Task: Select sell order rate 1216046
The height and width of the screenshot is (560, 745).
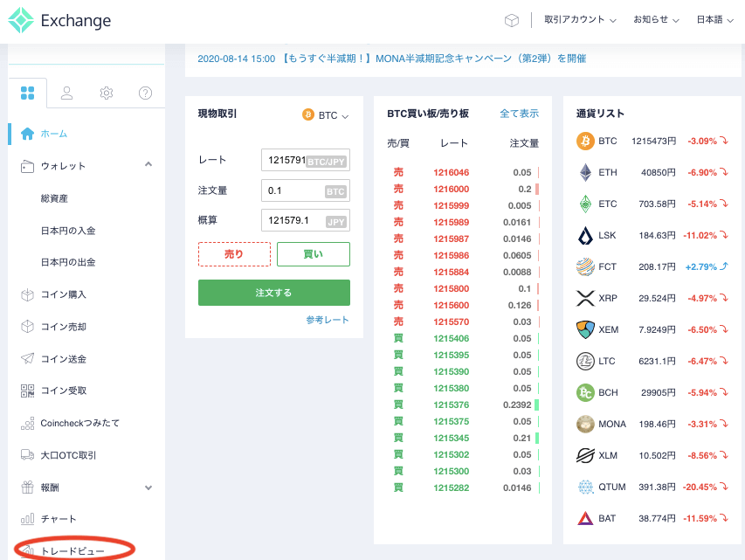Action: [451, 173]
